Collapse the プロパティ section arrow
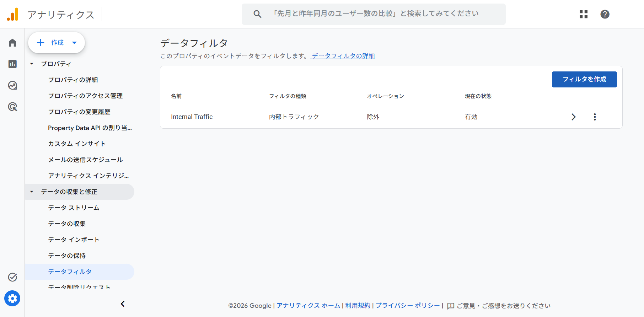This screenshot has width=644, height=317. [x=32, y=64]
